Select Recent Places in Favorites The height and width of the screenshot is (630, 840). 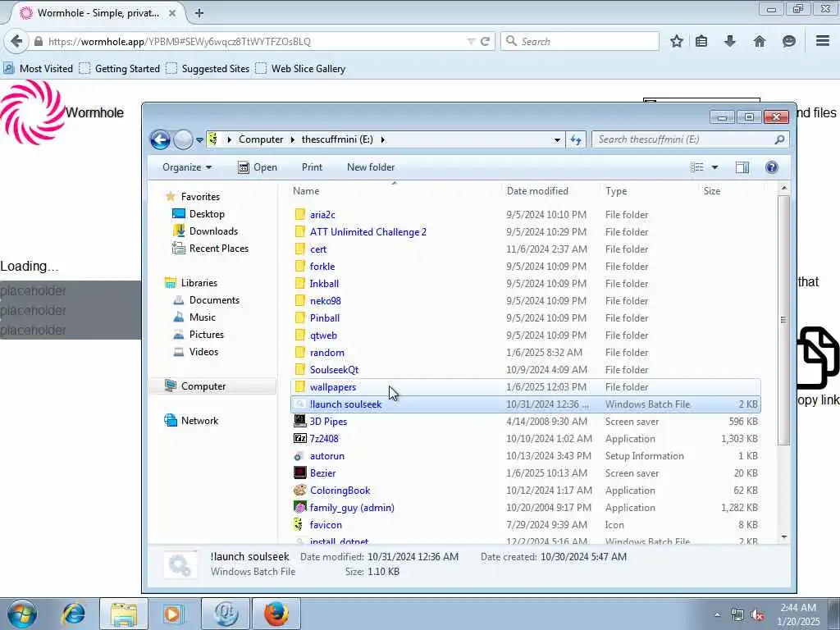click(210, 248)
